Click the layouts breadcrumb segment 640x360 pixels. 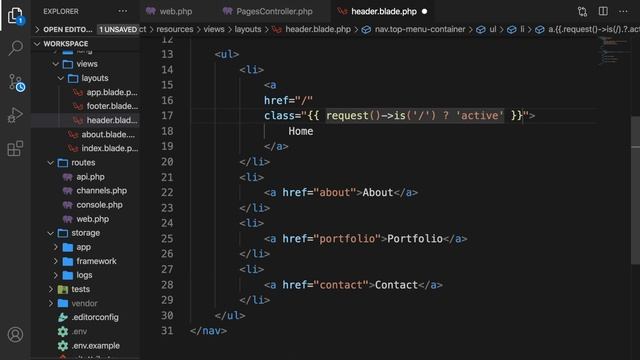coord(248,29)
